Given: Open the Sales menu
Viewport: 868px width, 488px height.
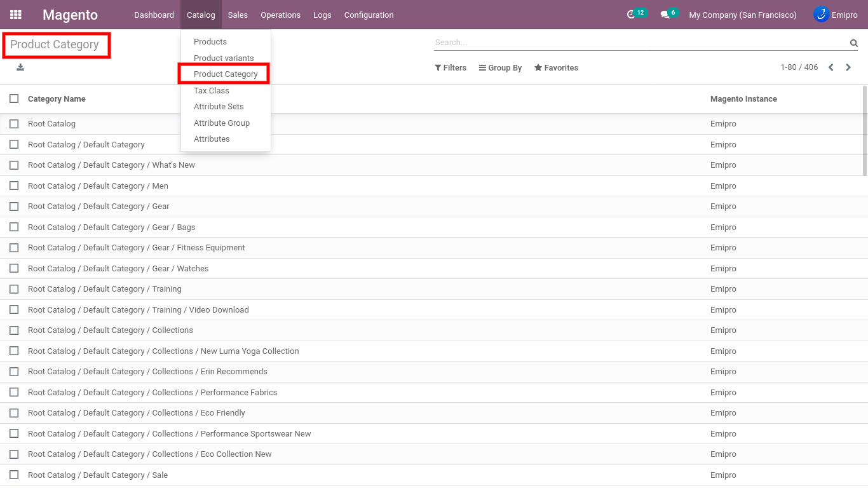Looking at the screenshot, I should [238, 15].
